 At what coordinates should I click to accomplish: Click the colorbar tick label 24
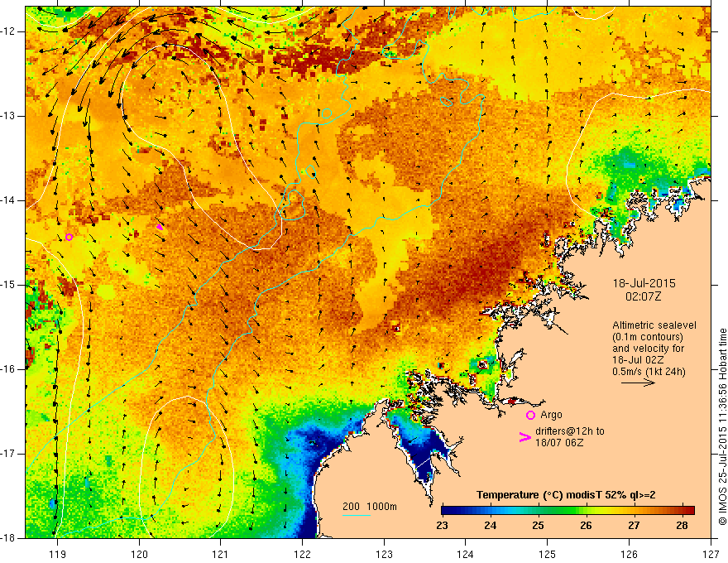490,526
